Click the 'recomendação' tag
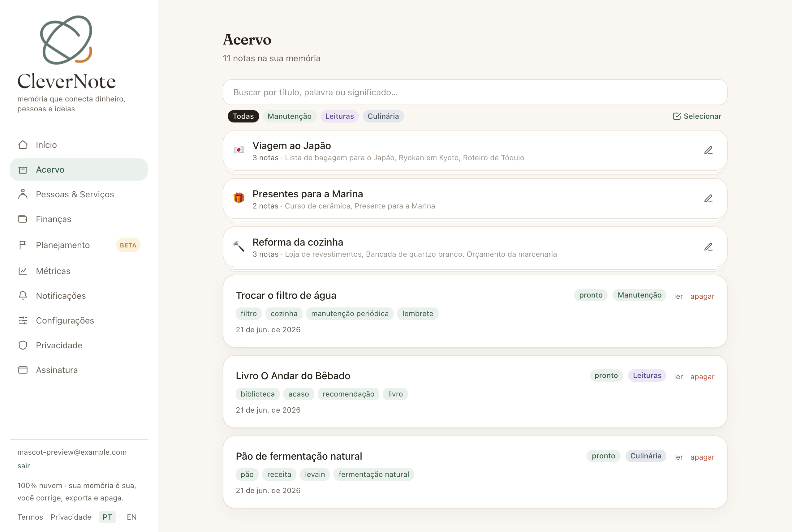This screenshot has width=792, height=532. tap(348, 394)
